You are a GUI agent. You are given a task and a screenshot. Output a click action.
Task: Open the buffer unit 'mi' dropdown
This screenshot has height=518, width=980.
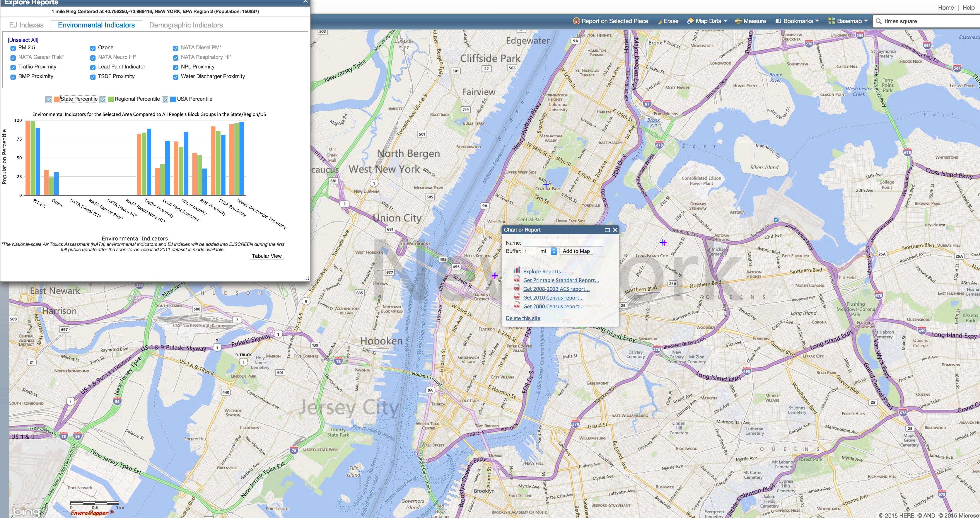[547, 251]
